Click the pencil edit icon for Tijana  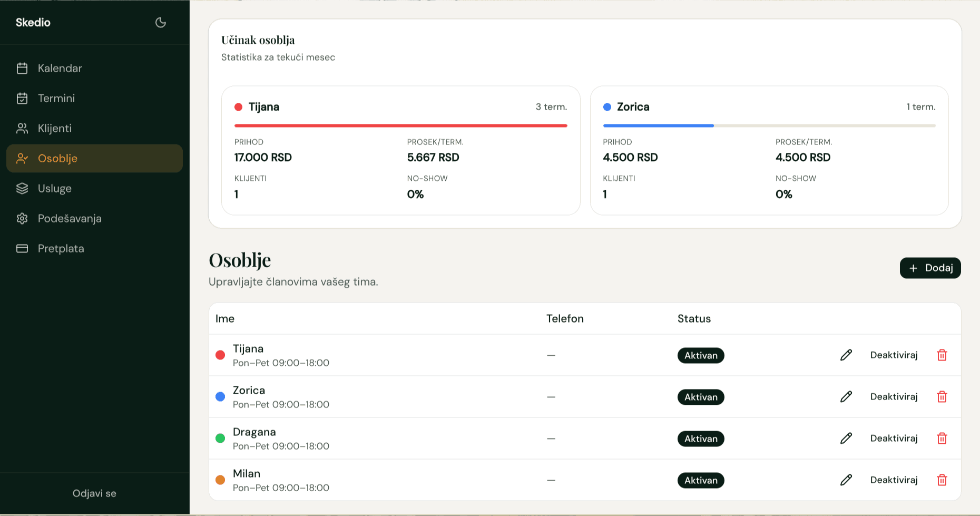[846, 355]
